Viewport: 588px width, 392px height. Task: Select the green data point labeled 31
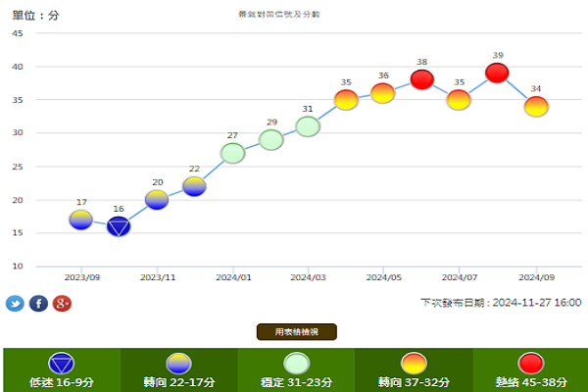[x=308, y=126]
